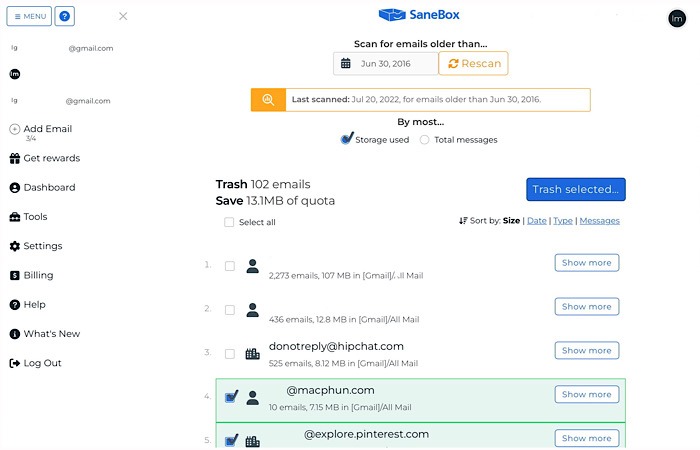Click the person icon beside @macphun.com
Viewport: 700px width, 450px height.
pyautogui.click(x=253, y=398)
